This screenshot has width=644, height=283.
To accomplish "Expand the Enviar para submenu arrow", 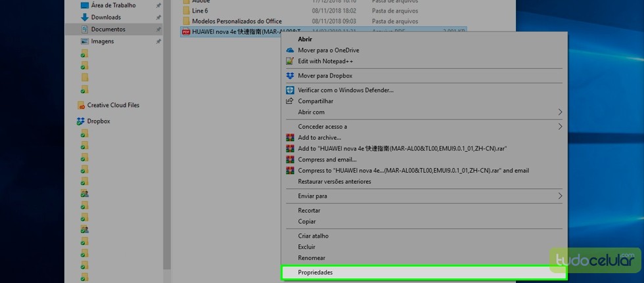I will coord(560,196).
